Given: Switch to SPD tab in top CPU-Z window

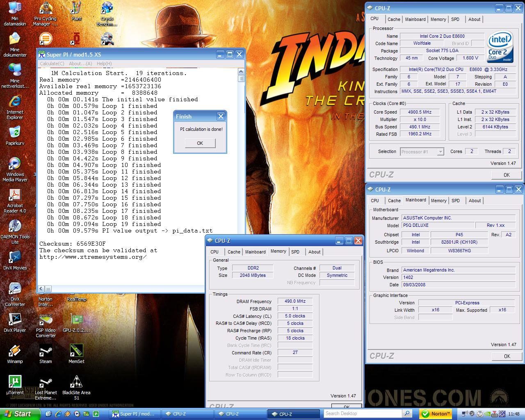Looking at the screenshot, I should (x=455, y=19).
